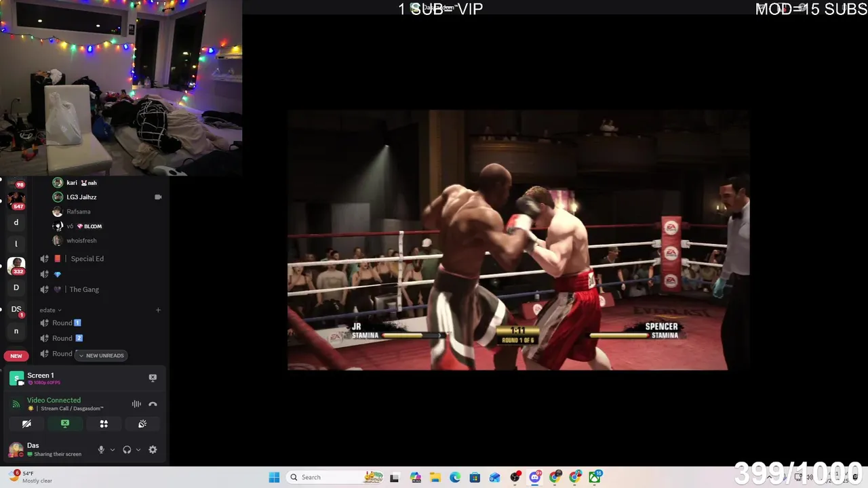Open Task View on taskbar

(x=395, y=477)
